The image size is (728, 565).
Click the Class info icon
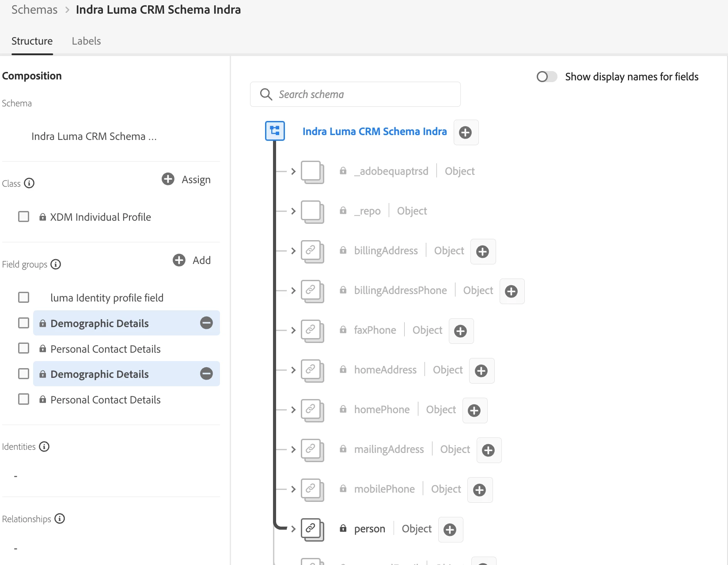(x=29, y=183)
